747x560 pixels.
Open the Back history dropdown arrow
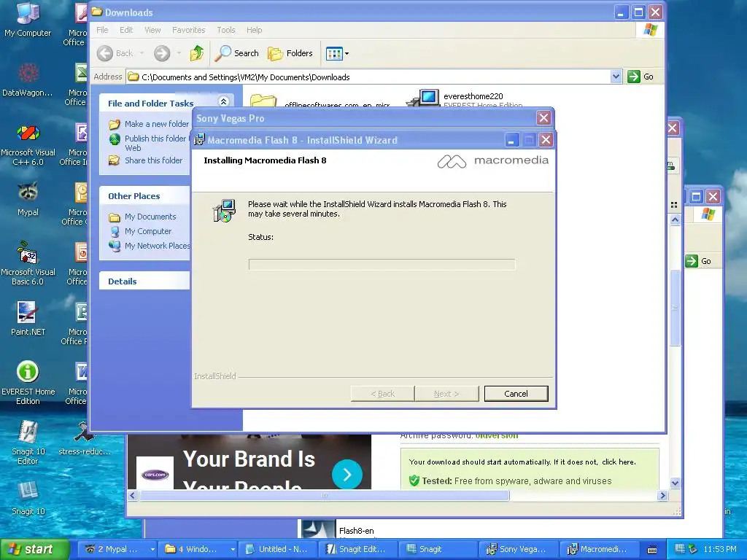[x=142, y=53]
